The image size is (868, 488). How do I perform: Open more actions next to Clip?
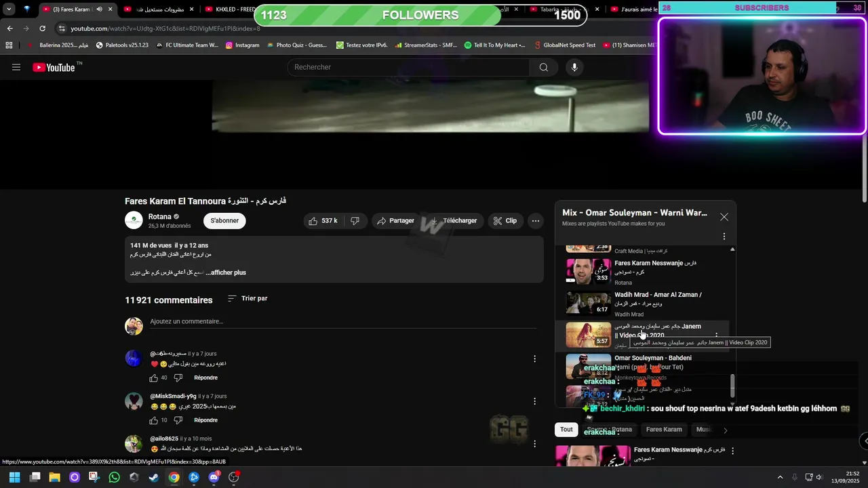click(536, 221)
